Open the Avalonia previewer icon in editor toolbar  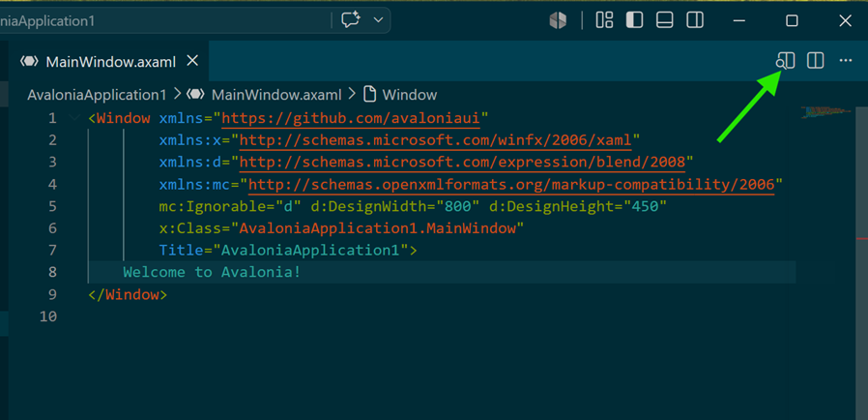(x=785, y=61)
